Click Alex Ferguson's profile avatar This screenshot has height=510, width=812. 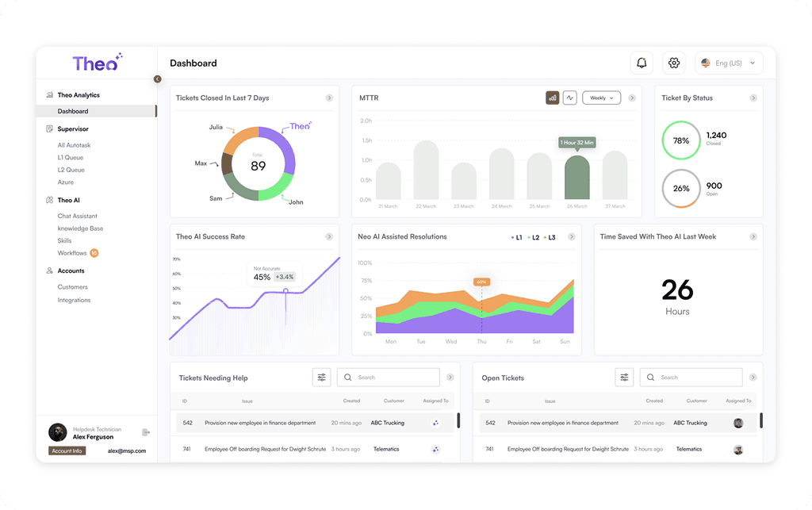57,432
